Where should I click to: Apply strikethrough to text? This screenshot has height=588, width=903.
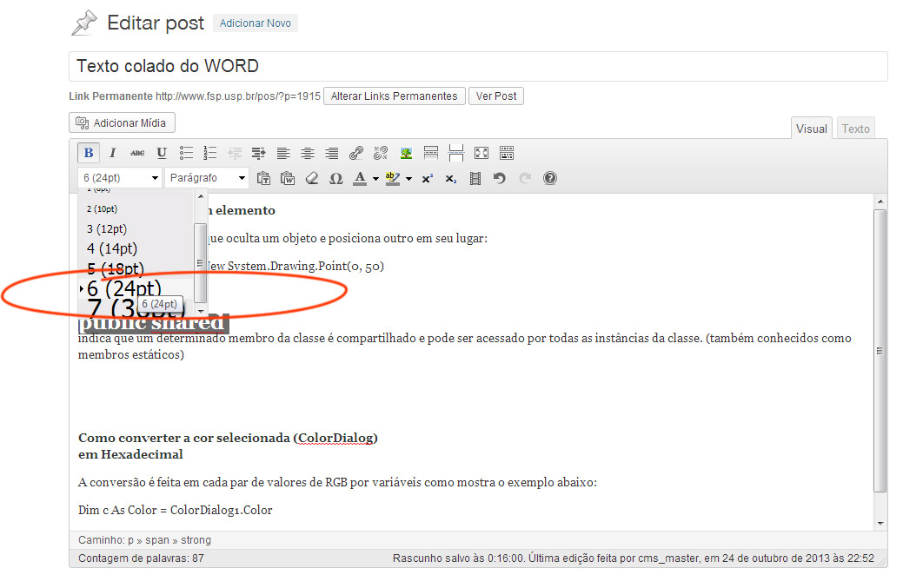coord(137,153)
